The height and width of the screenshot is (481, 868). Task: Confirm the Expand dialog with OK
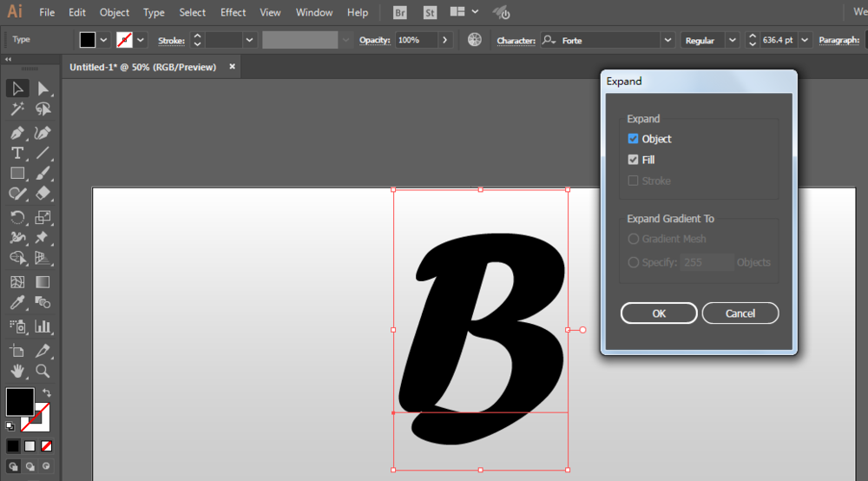pos(659,313)
